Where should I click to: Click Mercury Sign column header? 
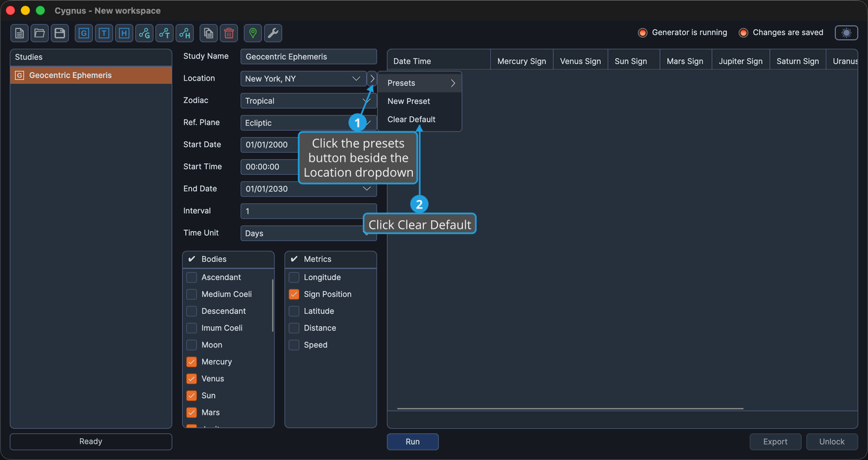521,61
